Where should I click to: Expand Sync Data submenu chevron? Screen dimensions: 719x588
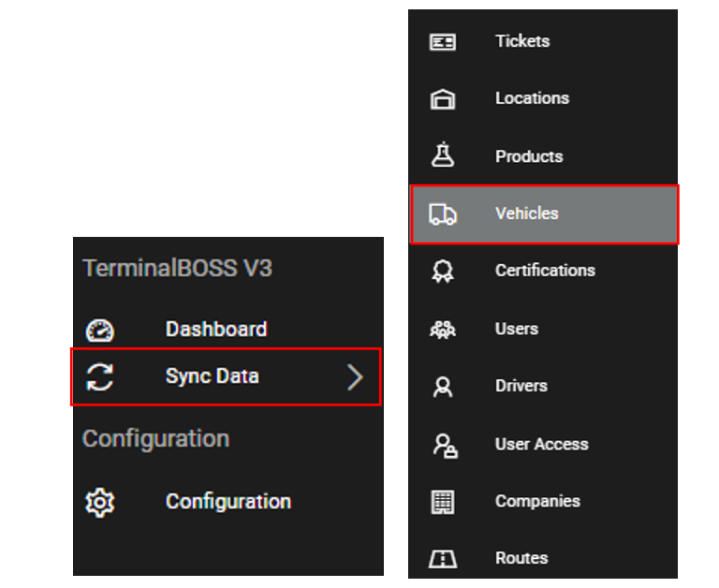(x=355, y=377)
